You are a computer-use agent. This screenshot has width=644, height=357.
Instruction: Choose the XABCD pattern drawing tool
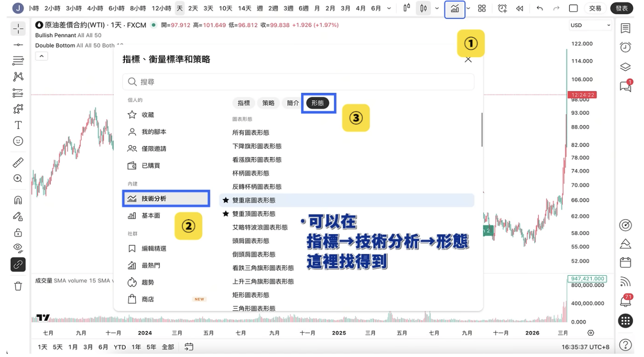pyautogui.click(x=18, y=76)
